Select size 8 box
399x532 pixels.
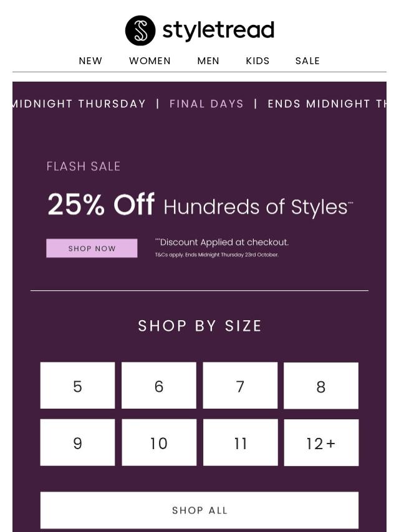click(321, 386)
